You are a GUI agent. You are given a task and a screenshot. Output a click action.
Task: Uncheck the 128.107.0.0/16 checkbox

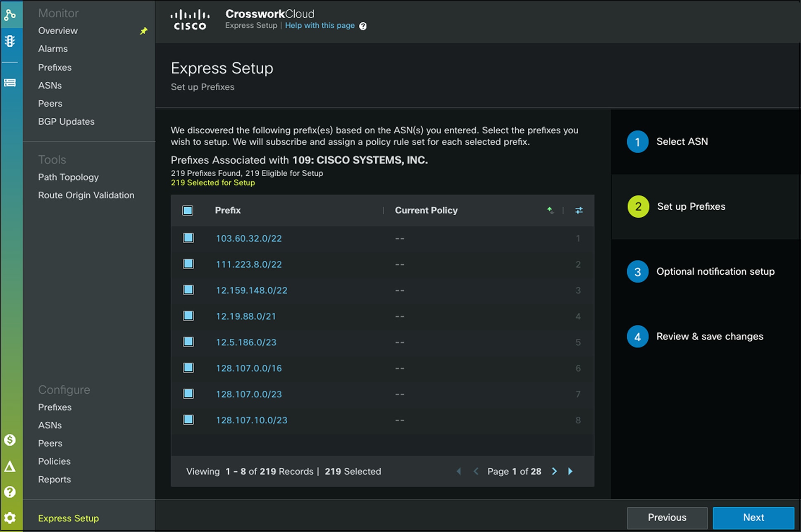pyautogui.click(x=188, y=368)
